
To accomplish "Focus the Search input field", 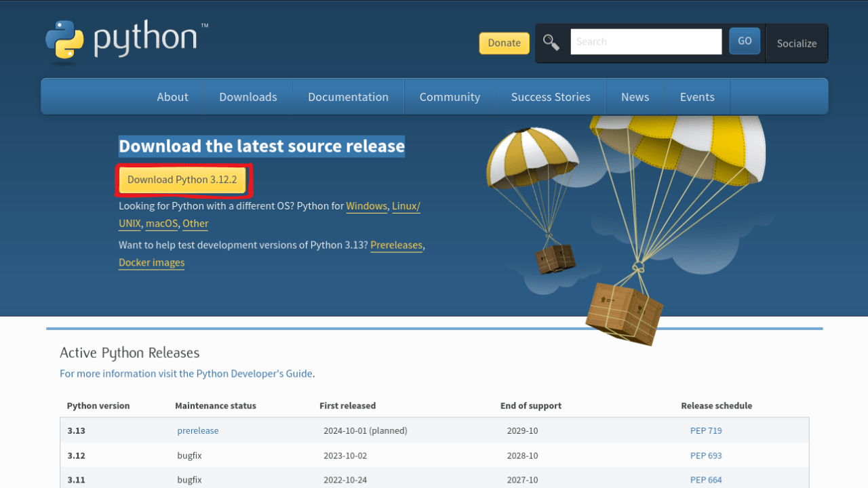I will point(646,41).
